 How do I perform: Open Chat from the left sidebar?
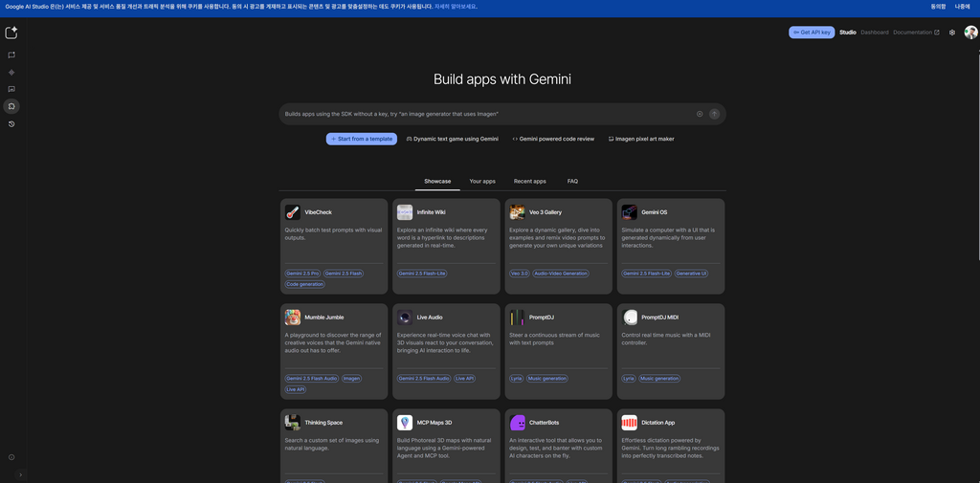point(11,55)
